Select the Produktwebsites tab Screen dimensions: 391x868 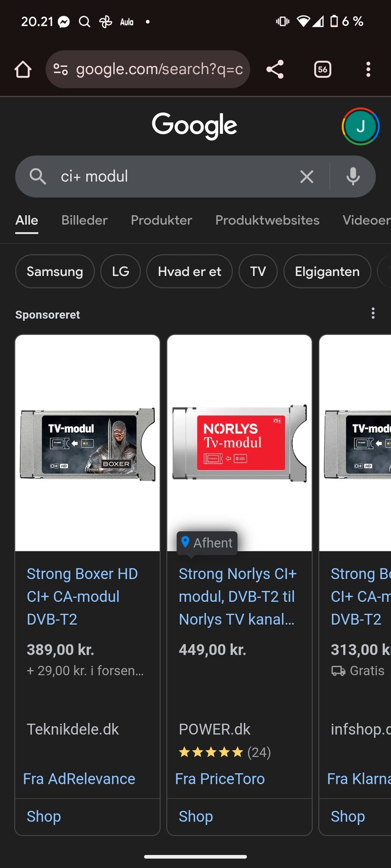(267, 220)
